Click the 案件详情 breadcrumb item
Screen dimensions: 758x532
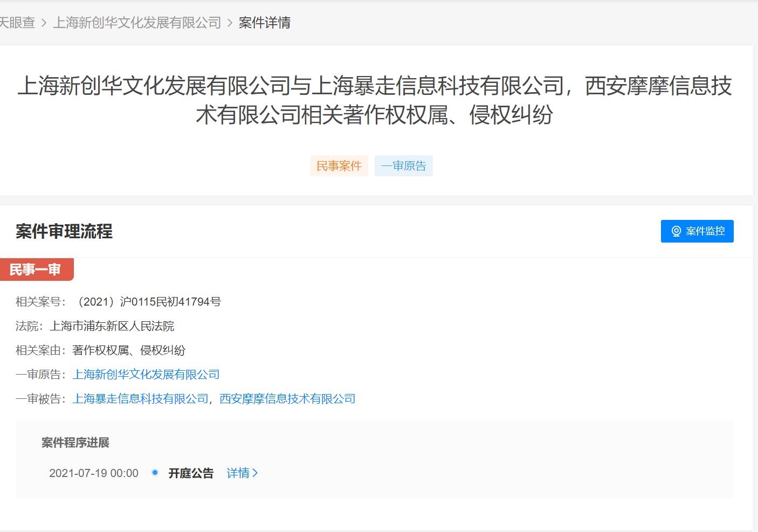coord(265,23)
